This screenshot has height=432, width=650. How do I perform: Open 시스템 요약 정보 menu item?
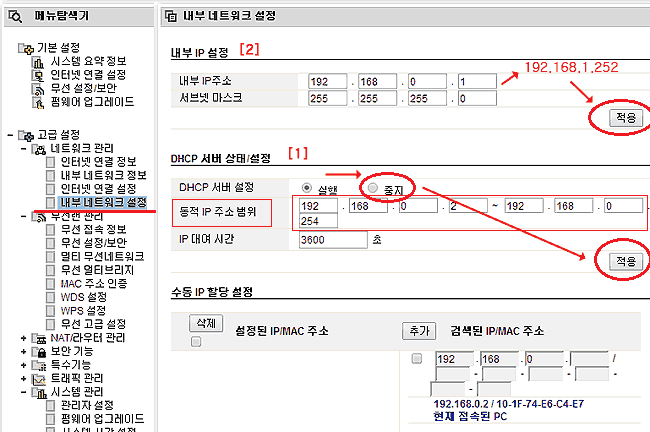coord(88,62)
